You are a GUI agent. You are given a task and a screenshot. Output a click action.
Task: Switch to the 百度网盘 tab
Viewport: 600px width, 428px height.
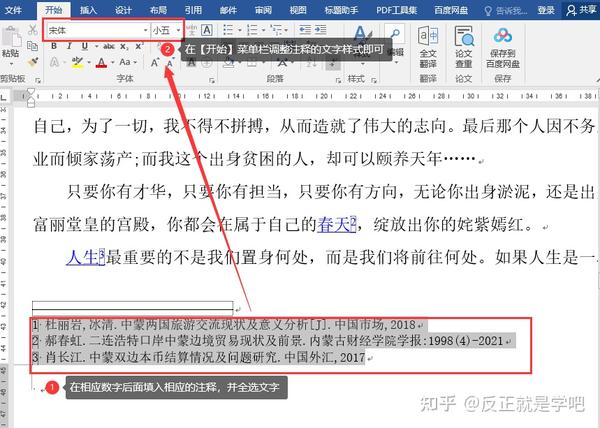pyautogui.click(x=452, y=10)
